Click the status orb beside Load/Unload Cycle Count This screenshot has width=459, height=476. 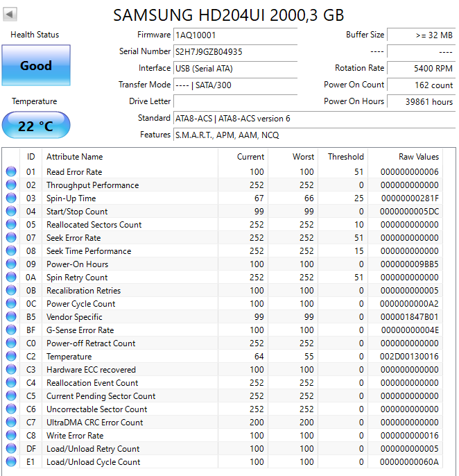(11, 462)
